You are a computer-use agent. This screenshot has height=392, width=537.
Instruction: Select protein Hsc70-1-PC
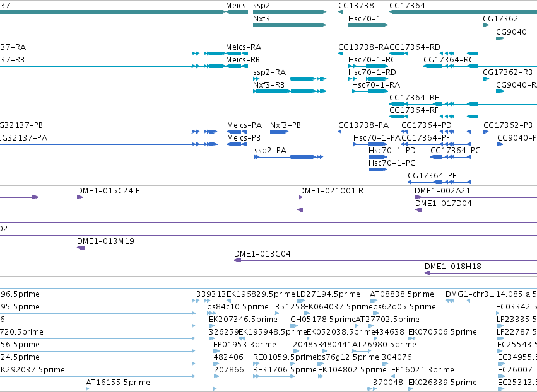[x=392, y=163]
